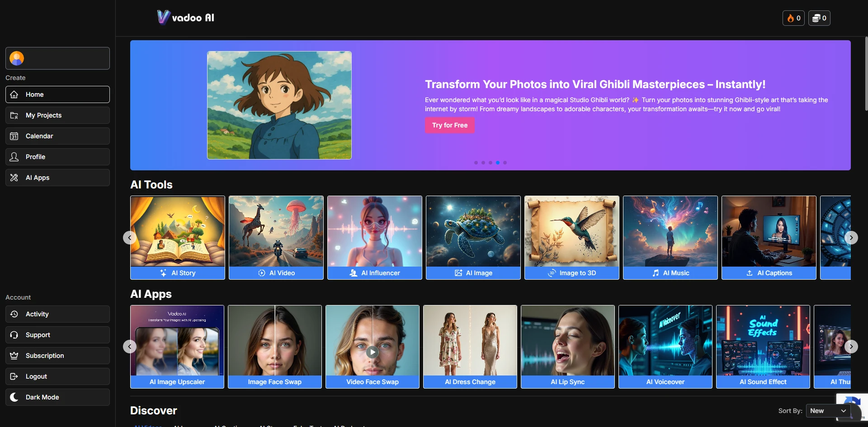View your coin credits balance
This screenshot has width=868, height=427.
coord(819,18)
